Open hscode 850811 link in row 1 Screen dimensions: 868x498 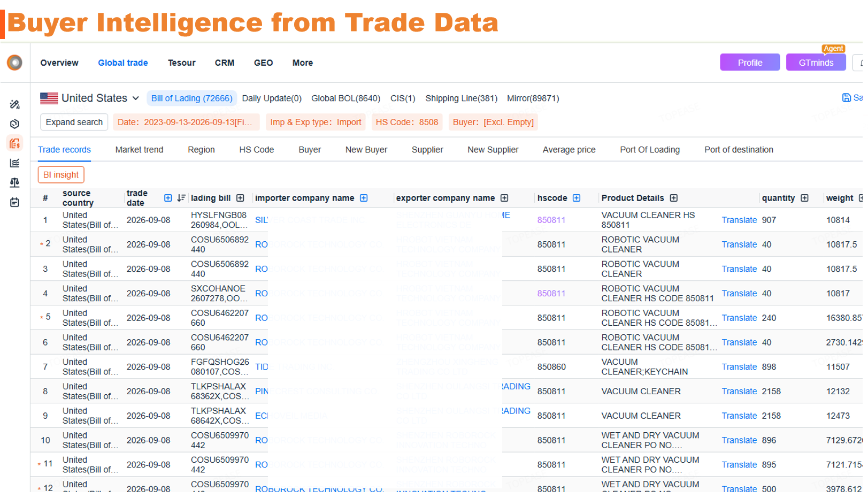click(x=551, y=220)
